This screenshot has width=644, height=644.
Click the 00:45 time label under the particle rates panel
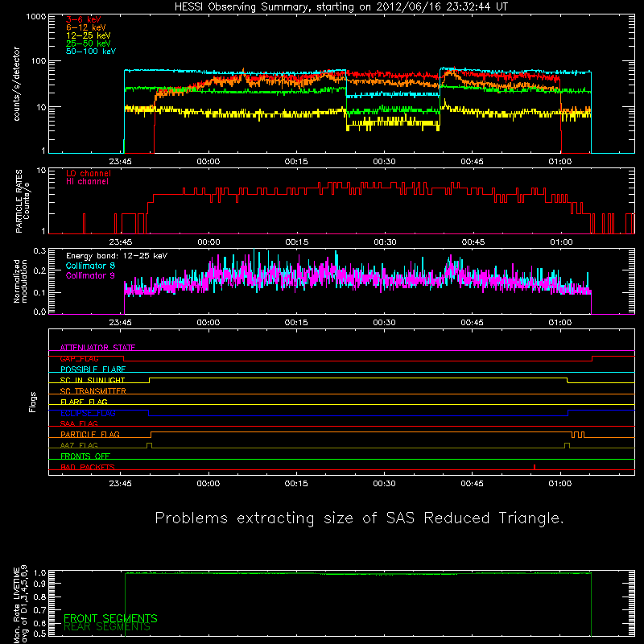point(473,242)
